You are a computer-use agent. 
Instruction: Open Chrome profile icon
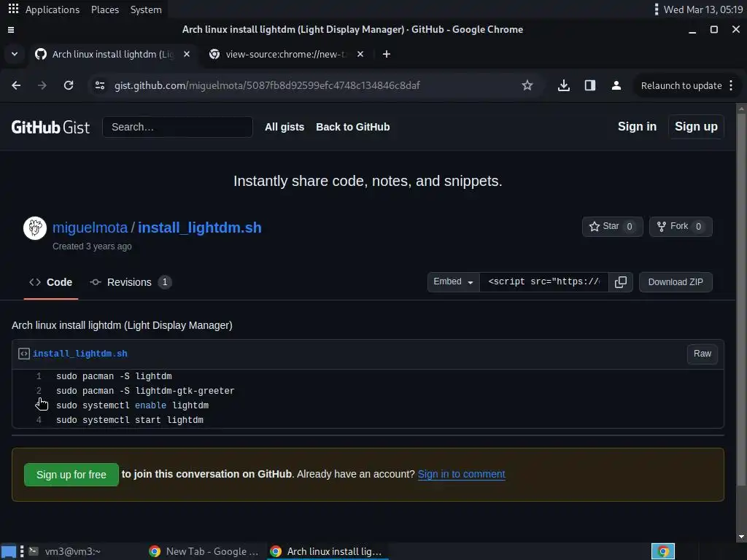click(x=616, y=86)
